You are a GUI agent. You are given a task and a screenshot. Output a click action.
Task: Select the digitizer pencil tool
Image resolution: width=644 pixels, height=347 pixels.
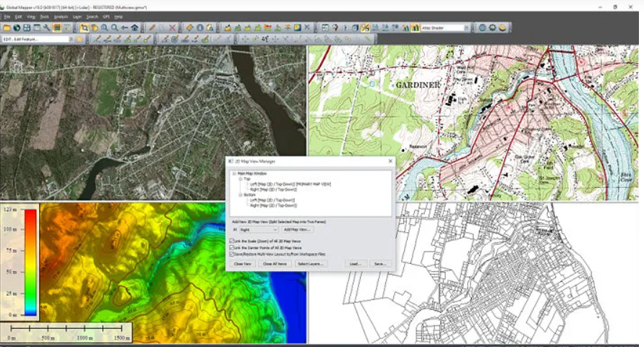[x=152, y=28]
